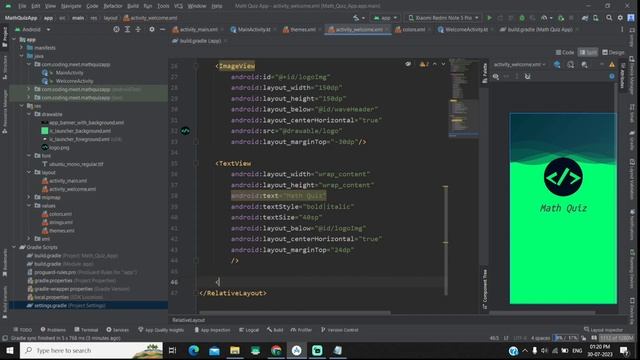Open Project panel options gear
640x360 pixels.
(x=152, y=29)
